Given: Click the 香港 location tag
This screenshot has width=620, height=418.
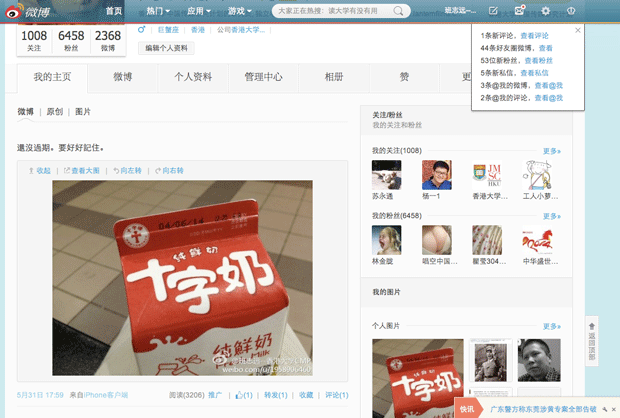Looking at the screenshot, I should pyautogui.click(x=198, y=30).
